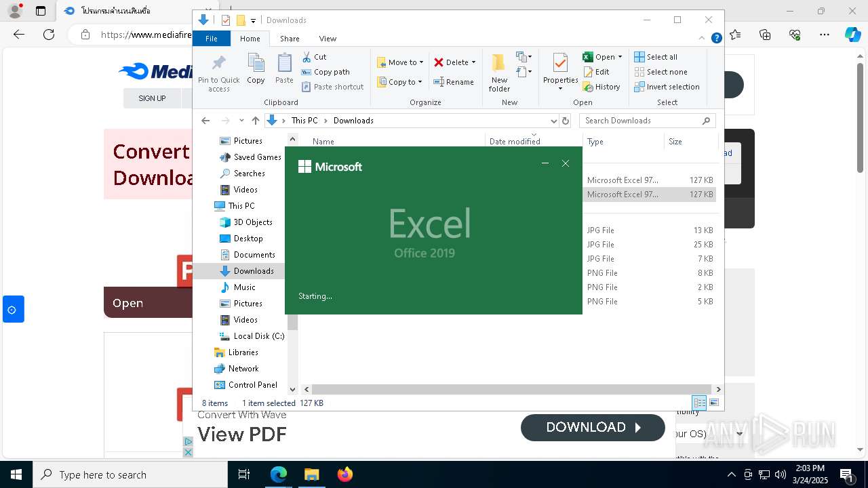Click Invert selection in ribbon
Screen dimensions: 868x488
pyautogui.click(x=667, y=87)
